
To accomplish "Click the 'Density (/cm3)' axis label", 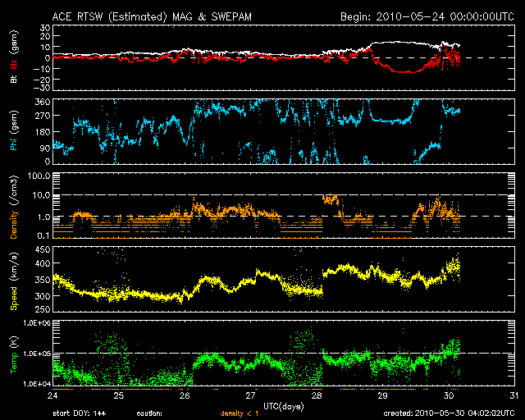I will 14,208.
